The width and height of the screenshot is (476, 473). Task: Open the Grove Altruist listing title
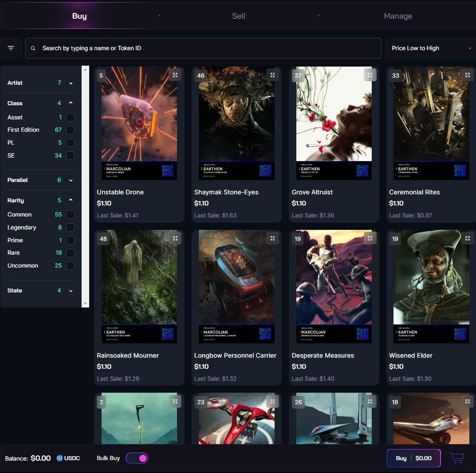point(312,192)
